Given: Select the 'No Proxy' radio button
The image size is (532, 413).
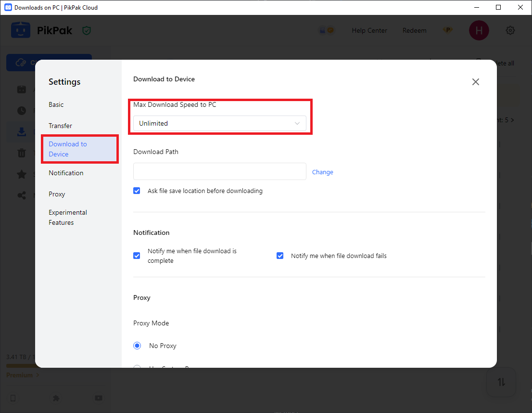Looking at the screenshot, I should click(x=138, y=346).
